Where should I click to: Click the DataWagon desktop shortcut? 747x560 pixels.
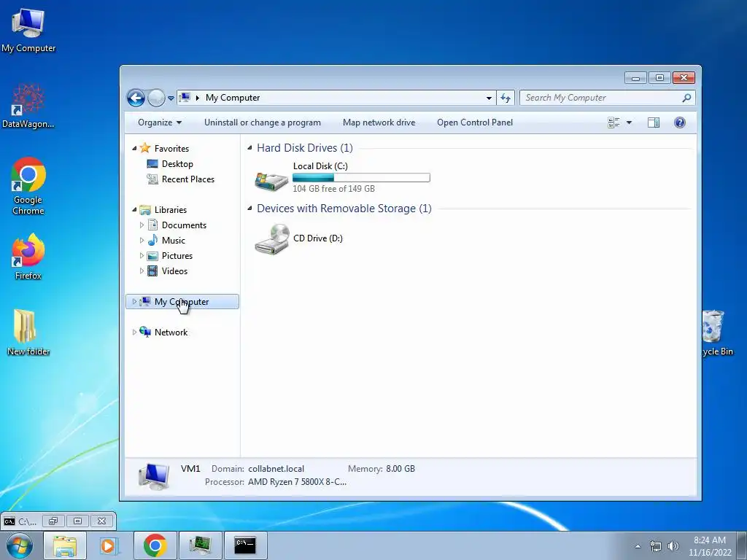click(x=28, y=106)
